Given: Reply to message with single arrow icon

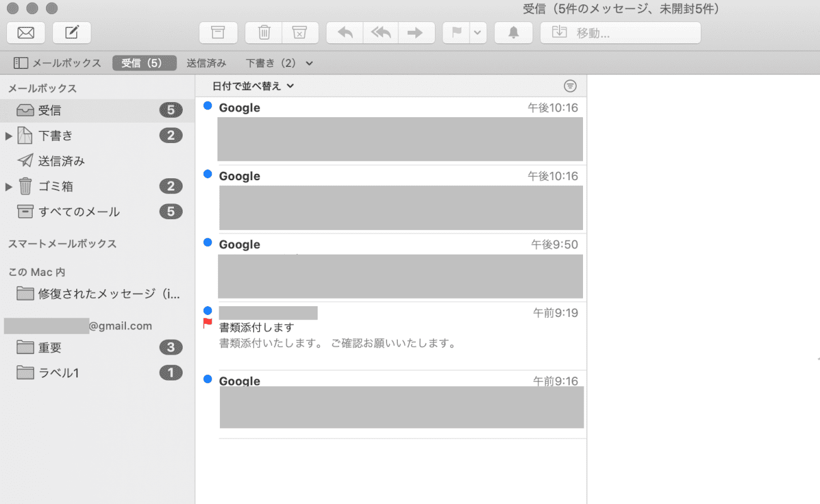Looking at the screenshot, I should pyautogui.click(x=345, y=33).
